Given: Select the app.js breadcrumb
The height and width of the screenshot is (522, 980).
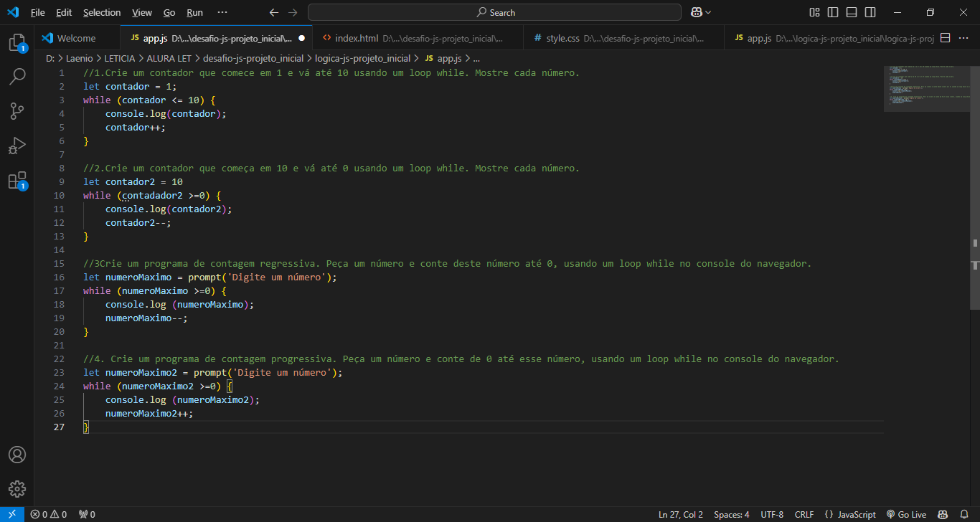Looking at the screenshot, I should point(443,58).
